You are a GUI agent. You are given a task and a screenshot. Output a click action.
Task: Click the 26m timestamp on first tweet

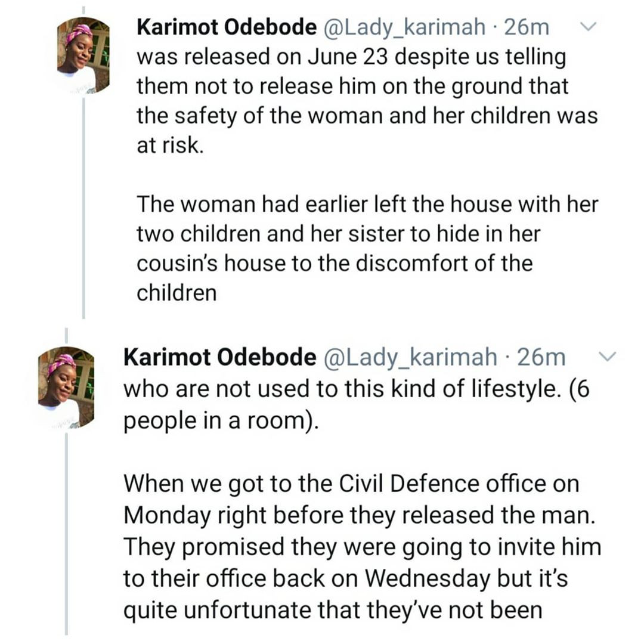pyautogui.click(x=526, y=27)
